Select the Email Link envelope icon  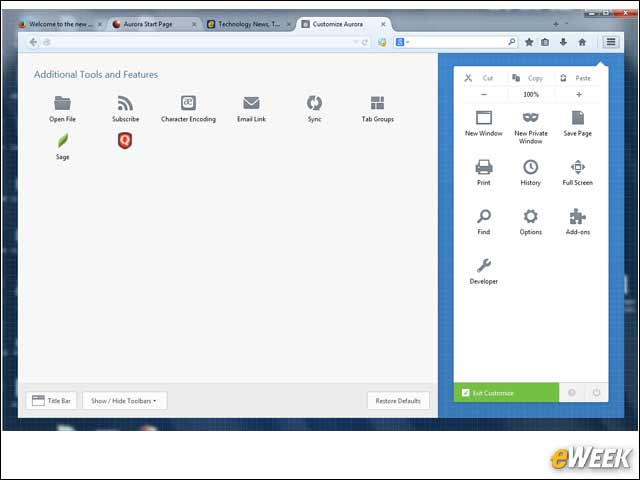tap(251, 103)
